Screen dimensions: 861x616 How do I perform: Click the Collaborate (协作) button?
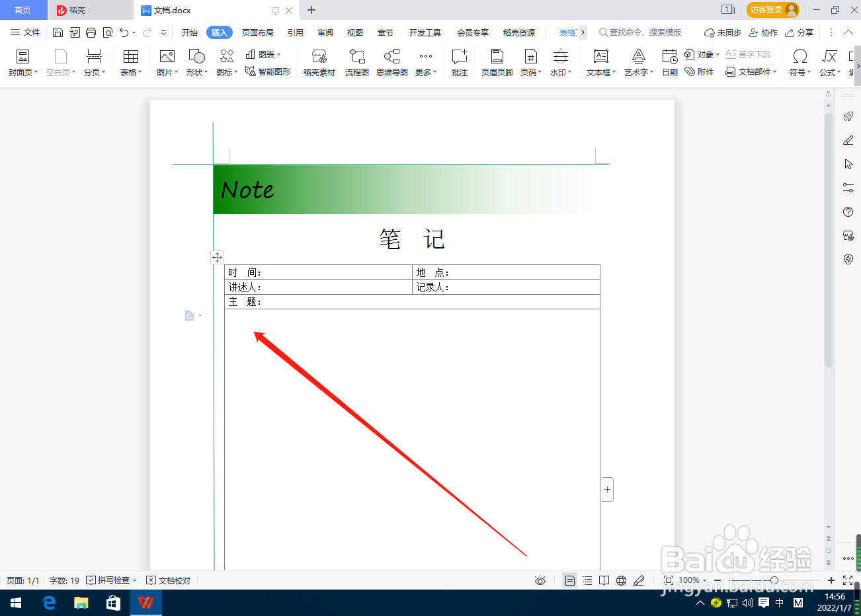pyautogui.click(x=763, y=32)
